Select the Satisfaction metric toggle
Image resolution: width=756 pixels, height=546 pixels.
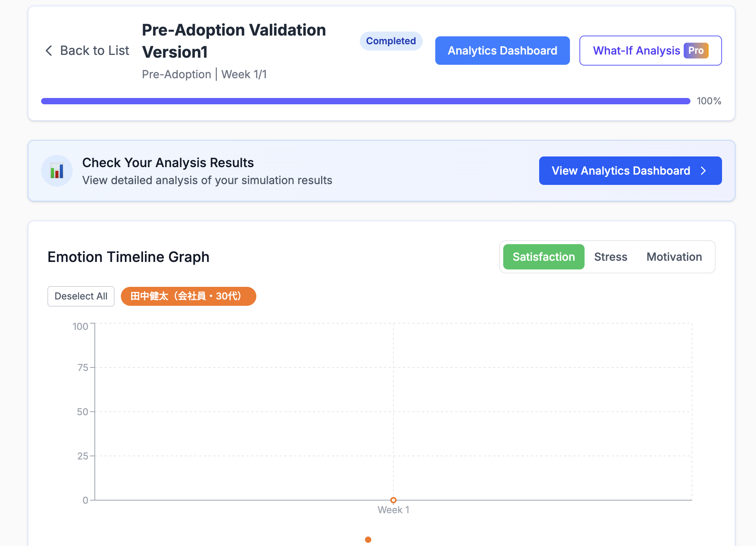pyautogui.click(x=543, y=257)
